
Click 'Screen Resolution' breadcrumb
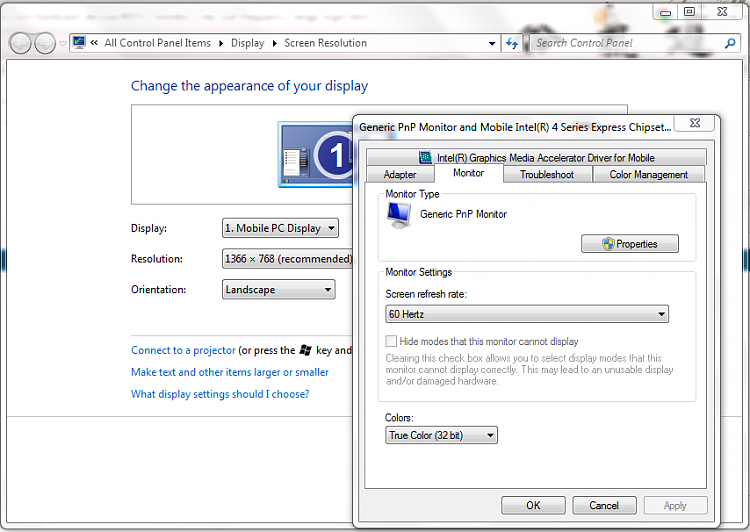tap(325, 43)
